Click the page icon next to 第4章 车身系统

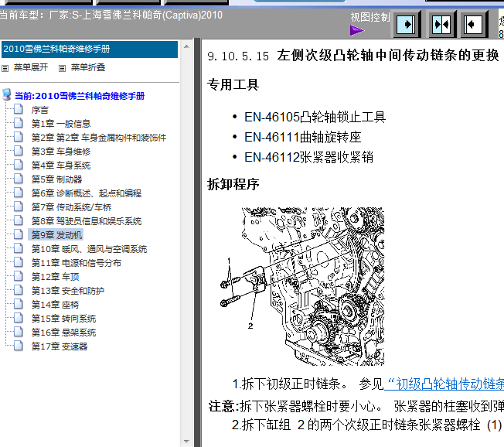coord(19,165)
